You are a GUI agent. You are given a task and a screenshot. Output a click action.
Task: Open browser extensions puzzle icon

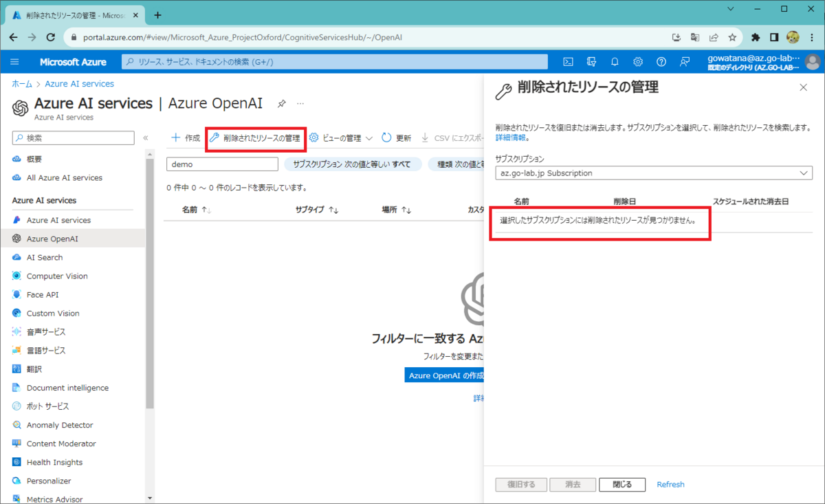click(756, 37)
